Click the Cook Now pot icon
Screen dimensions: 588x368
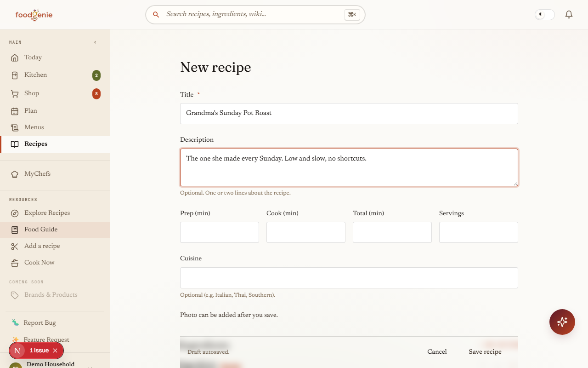tap(15, 263)
